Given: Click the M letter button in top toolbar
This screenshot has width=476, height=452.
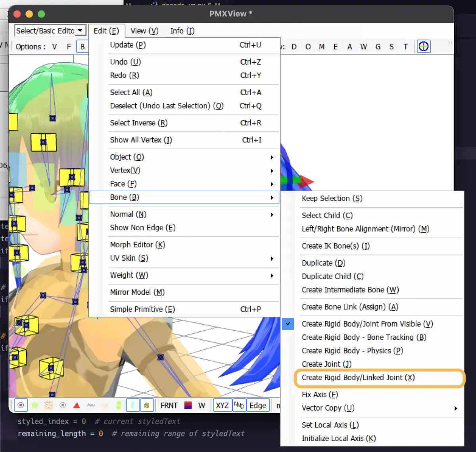Looking at the screenshot, I should coord(322,47).
